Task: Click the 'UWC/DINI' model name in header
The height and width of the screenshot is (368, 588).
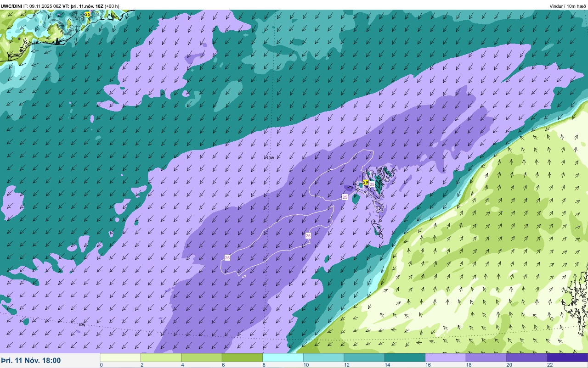Action: coord(11,6)
